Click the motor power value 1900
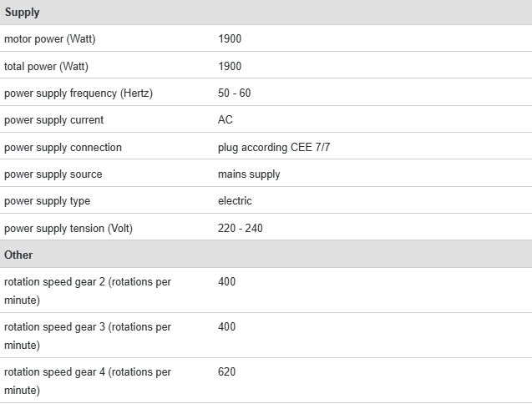 (230, 39)
